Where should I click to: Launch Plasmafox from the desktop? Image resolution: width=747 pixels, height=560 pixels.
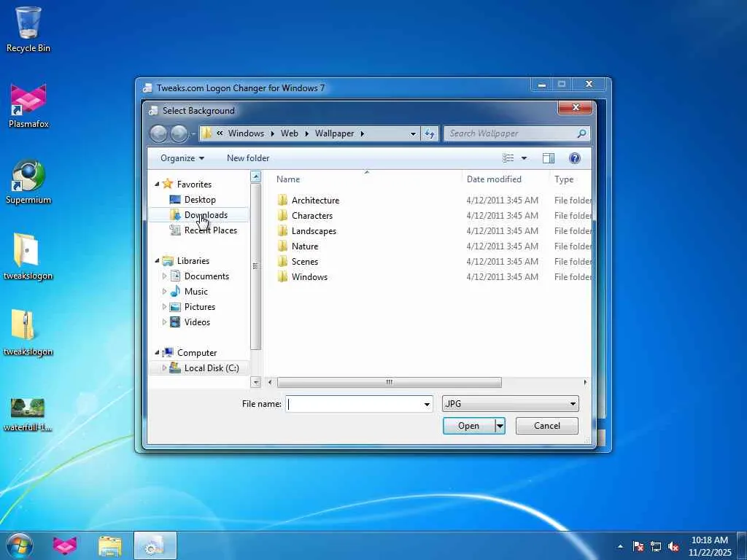tap(28, 106)
